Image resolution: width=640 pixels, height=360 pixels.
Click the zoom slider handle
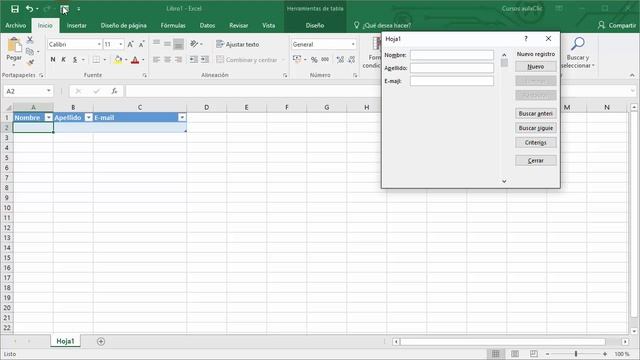pyautogui.click(x=576, y=354)
